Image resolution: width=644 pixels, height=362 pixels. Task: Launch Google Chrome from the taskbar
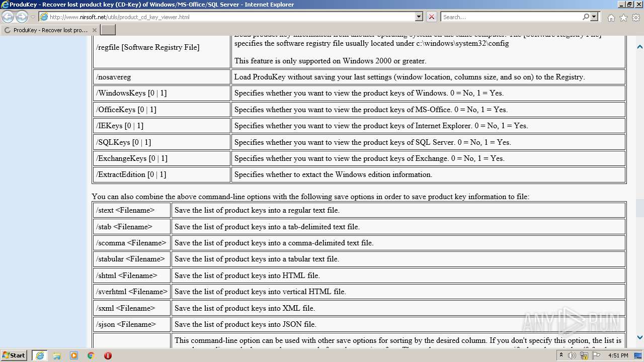click(91, 355)
